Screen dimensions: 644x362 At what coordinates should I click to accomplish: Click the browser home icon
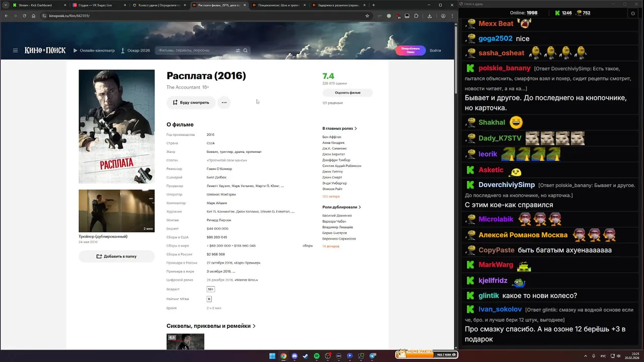point(33,16)
